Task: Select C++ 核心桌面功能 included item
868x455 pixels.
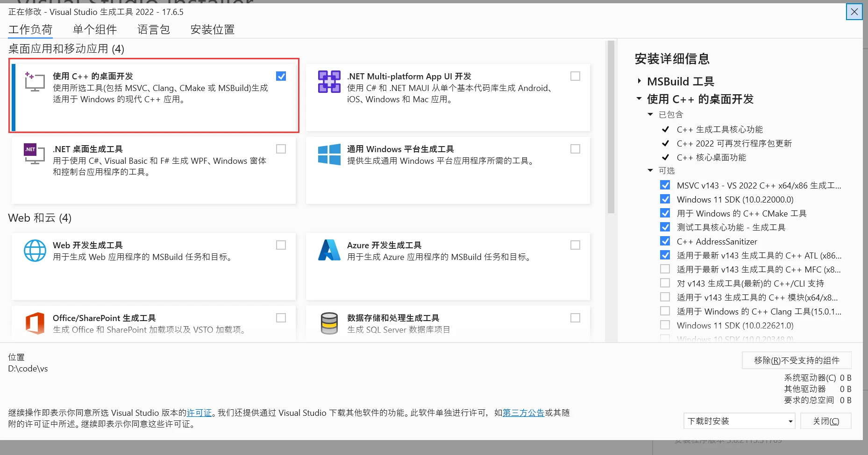Action: point(711,157)
